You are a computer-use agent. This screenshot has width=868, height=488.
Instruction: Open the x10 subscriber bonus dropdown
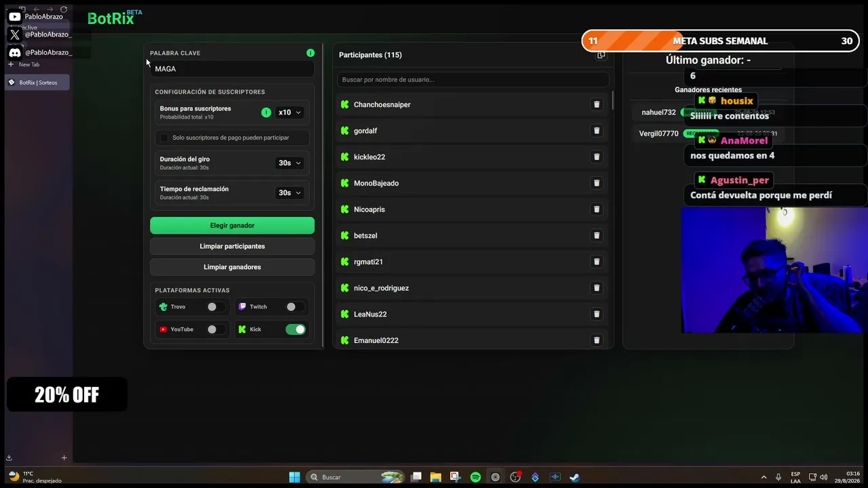click(x=290, y=113)
